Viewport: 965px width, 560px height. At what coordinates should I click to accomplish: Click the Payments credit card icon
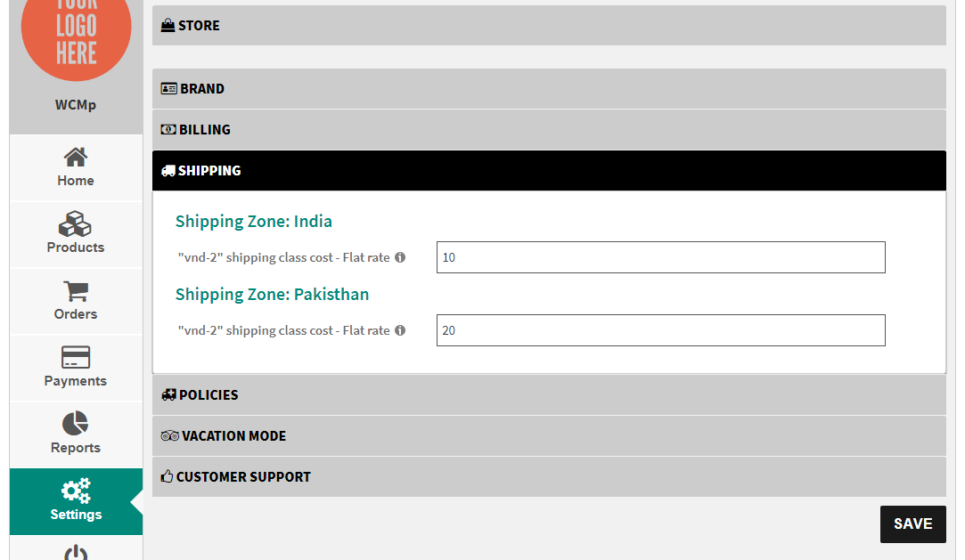tap(76, 358)
